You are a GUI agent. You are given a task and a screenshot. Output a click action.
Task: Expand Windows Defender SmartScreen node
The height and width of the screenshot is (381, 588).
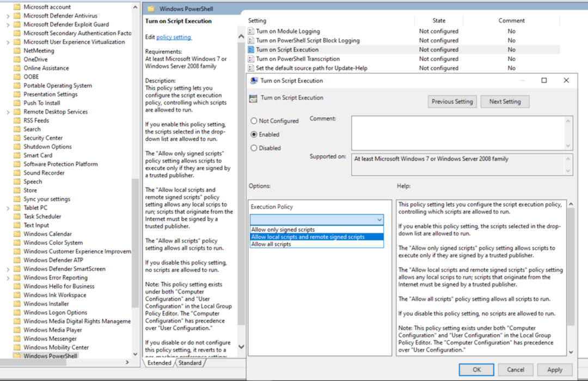pos(8,269)
